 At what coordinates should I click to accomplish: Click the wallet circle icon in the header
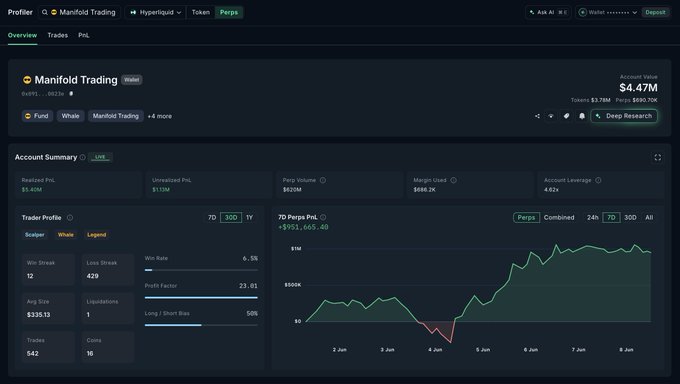(582, 12)
